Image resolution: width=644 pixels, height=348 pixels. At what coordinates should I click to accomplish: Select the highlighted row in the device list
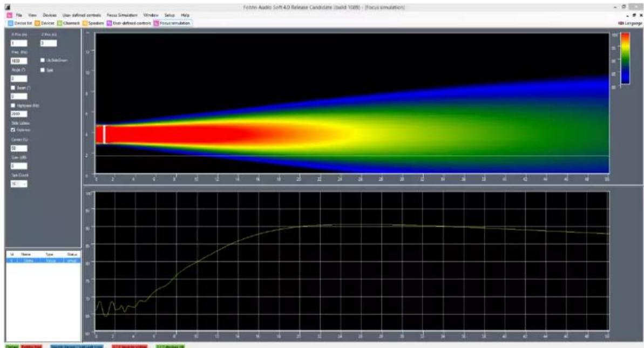[x=43, y=261]
